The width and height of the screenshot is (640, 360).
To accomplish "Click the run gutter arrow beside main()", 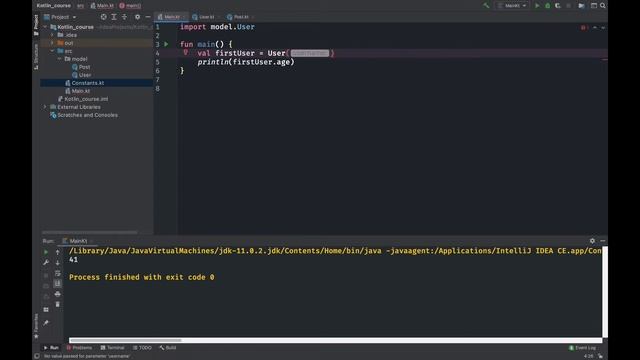I will [166, 44].
